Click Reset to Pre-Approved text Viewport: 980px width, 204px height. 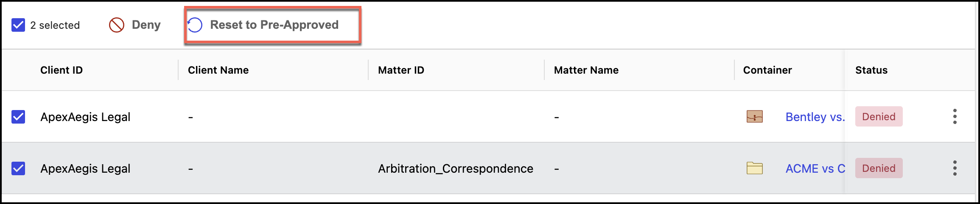(274, 25)
